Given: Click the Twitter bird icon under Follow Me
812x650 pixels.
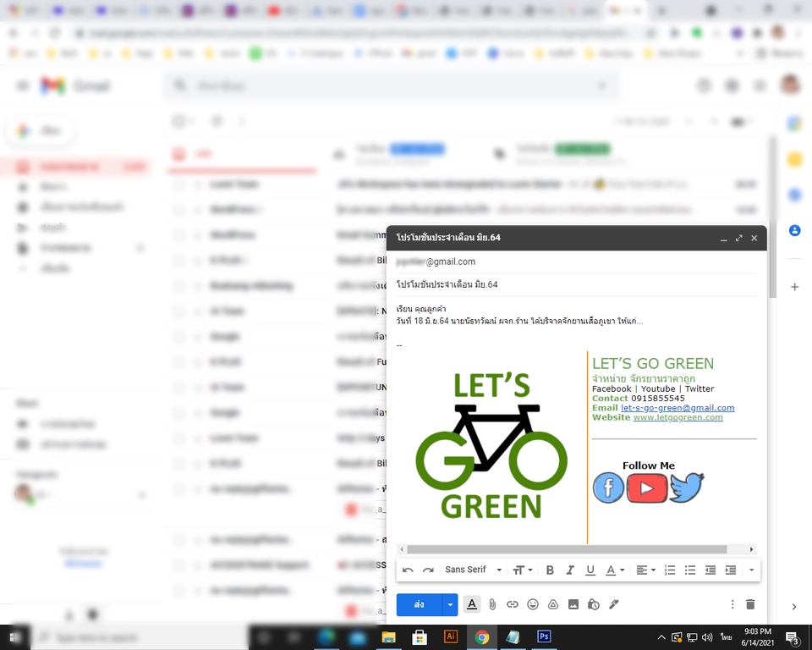Looking at the screenshot, I should click(x=686, y=487).
